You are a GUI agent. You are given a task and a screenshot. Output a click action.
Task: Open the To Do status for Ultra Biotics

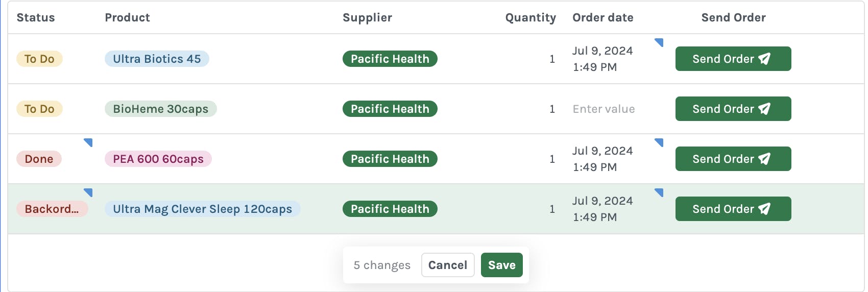pyautogui.click(x=39, y=59)
